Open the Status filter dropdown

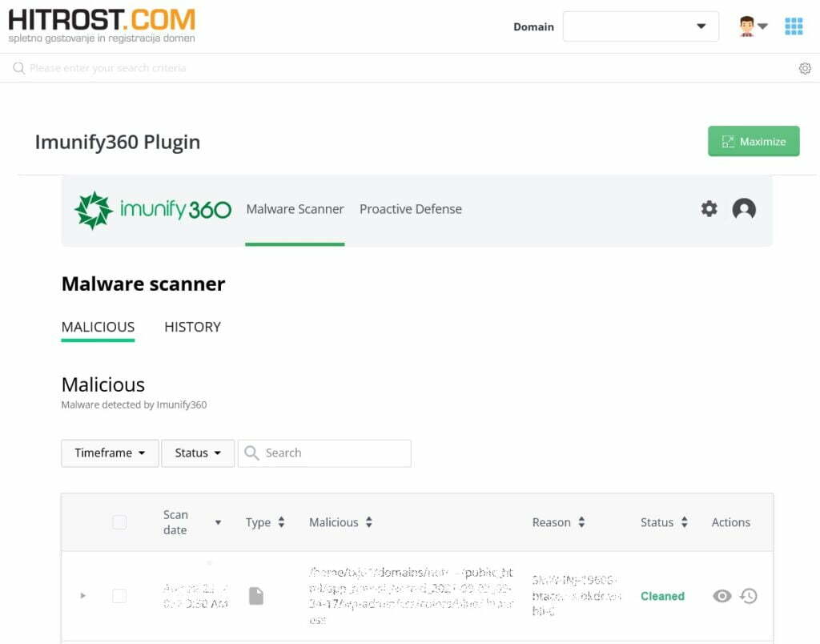point(197,453)
